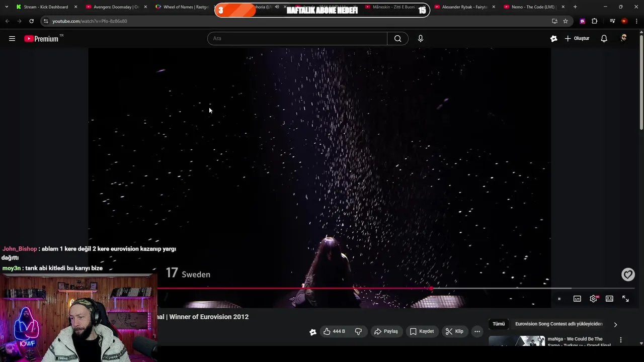Select Eurovision Song Contest uploader chip
This screenshot has width=644, height=362.
click(x=558, y=324)
